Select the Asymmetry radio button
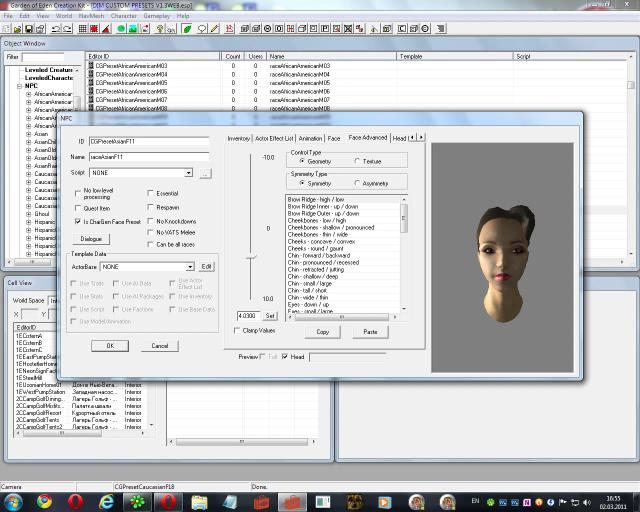The width and height of the screenshot is (640, 512). coord(357,183)
